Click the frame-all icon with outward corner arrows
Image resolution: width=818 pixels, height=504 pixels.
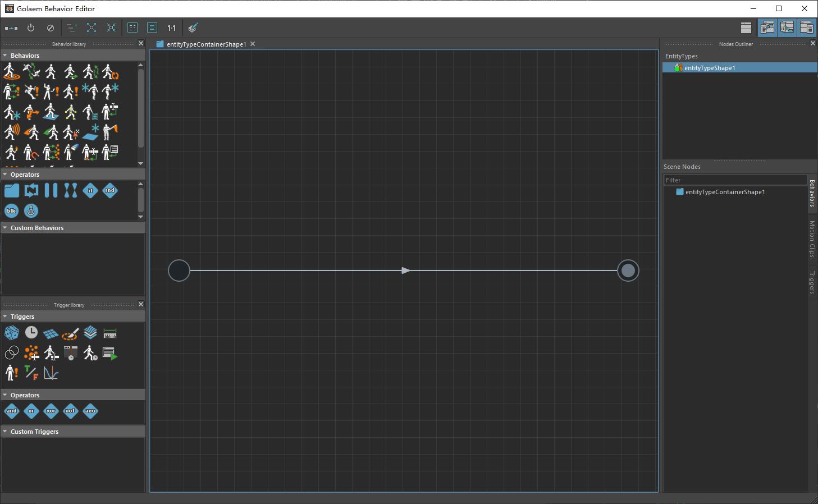(92, 28)
